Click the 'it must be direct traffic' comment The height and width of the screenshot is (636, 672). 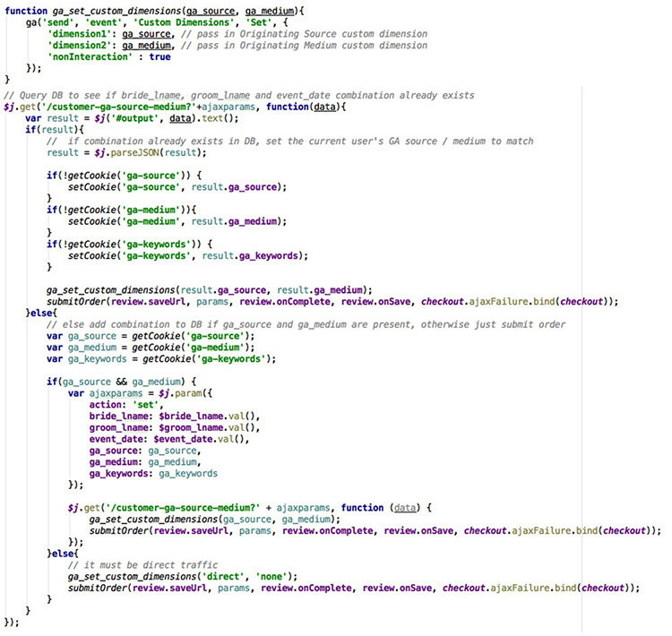click(x=143, y=565)
